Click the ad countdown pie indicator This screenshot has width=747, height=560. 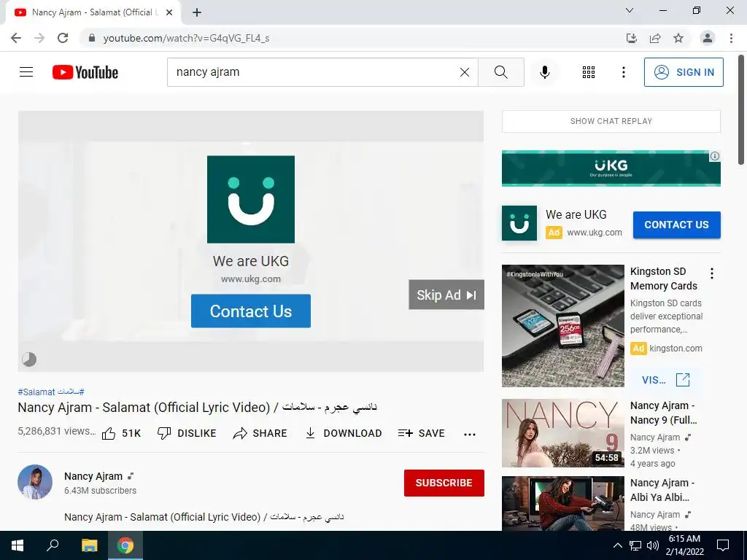[29, 359]
